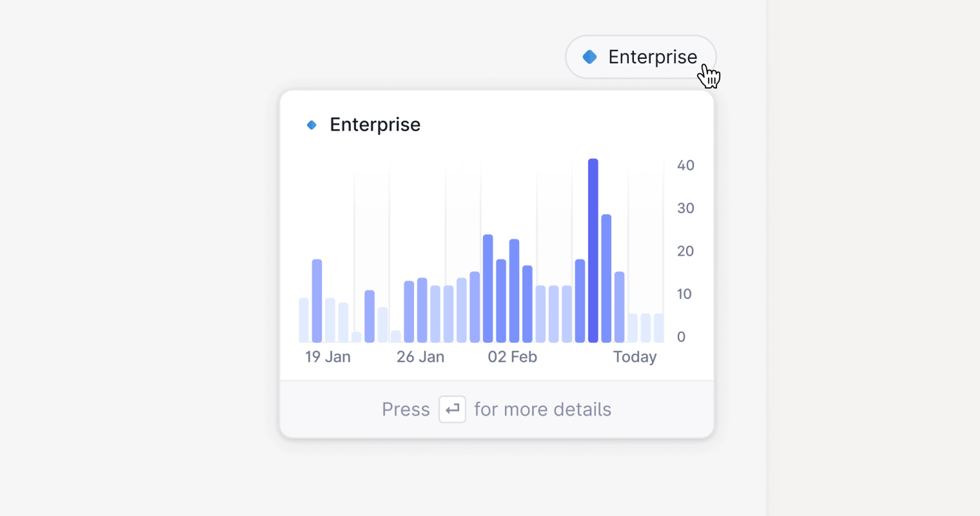
Task: Click the blue diamond icon in popover header
Action: click(312, 125)
